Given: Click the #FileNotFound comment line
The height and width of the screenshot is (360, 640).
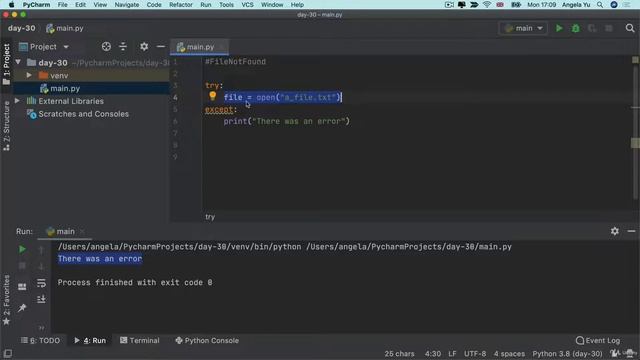Looking at the screenshot, I should point(236,62).
